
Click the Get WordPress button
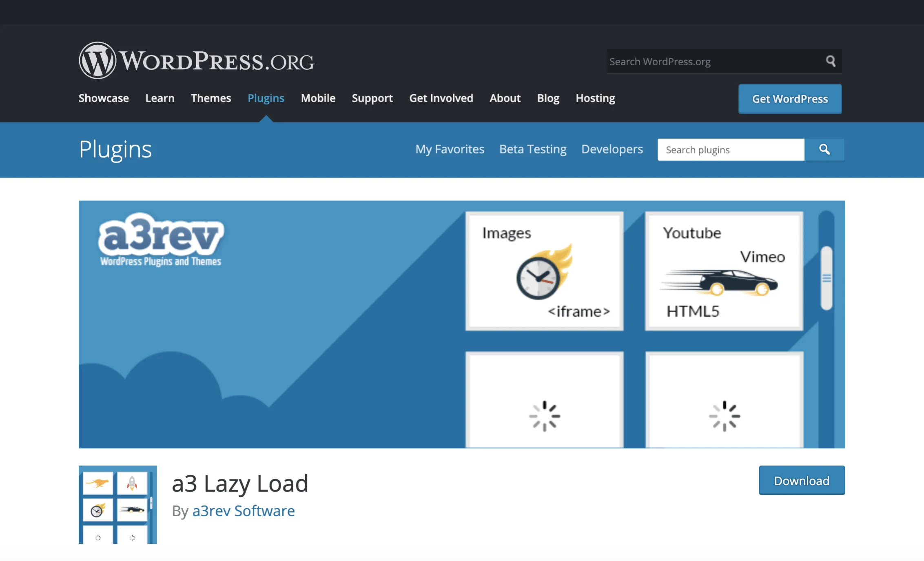[x=789, y=99]
